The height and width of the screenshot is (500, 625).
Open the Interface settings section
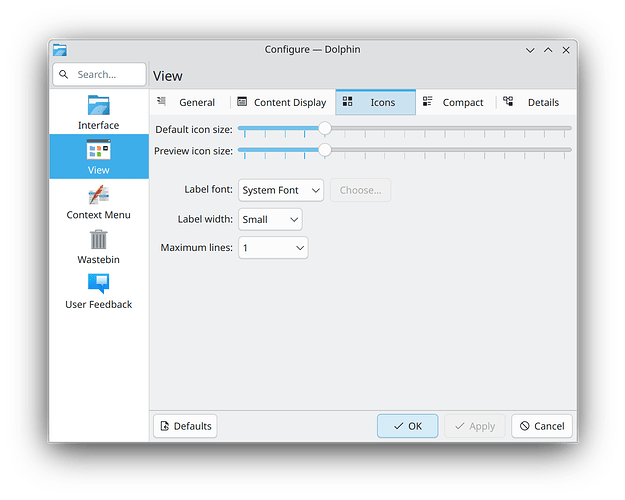point(98,112)
